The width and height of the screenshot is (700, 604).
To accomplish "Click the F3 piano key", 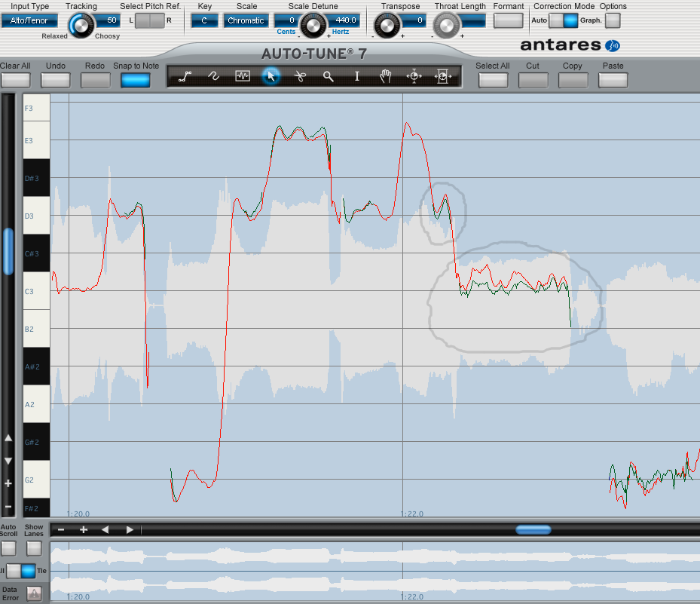I will click(37, 108).
